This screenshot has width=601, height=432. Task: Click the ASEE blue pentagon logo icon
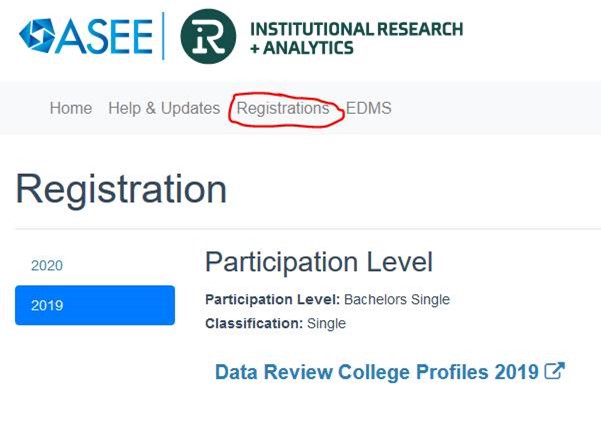coord(37,36)
